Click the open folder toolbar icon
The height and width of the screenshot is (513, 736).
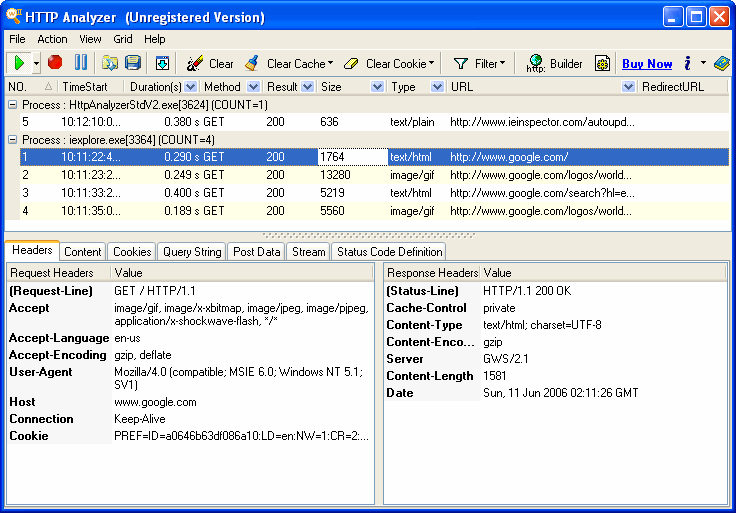click(x=109, y=62)
